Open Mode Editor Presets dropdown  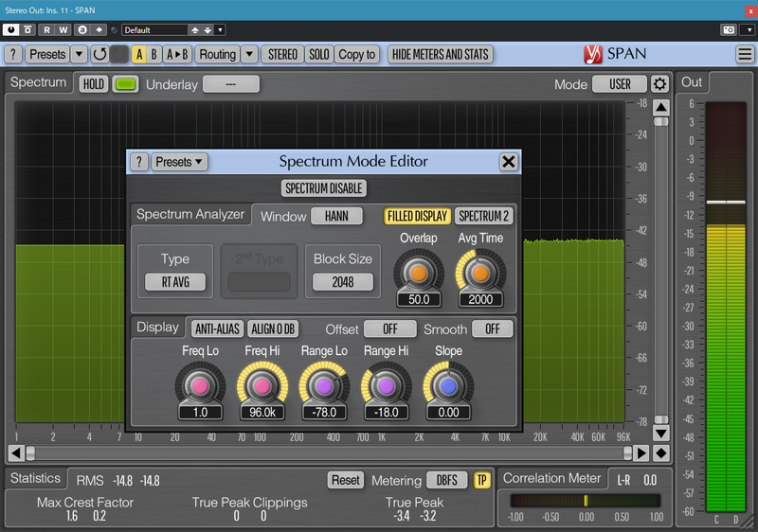179,162
